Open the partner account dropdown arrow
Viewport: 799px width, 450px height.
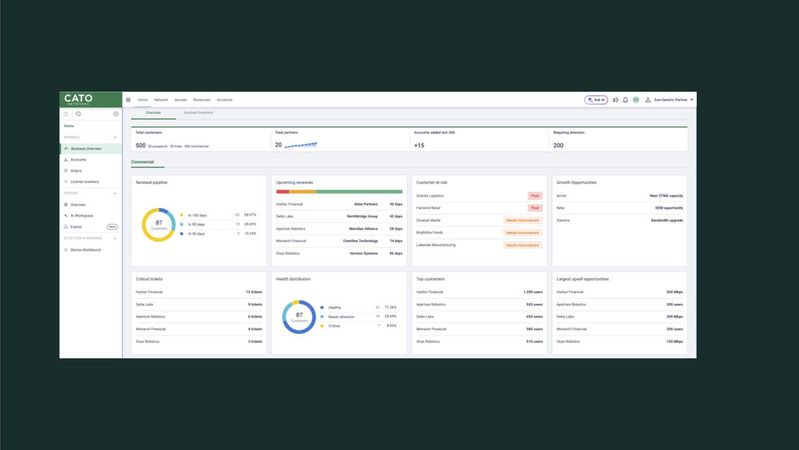pos(691,100)
